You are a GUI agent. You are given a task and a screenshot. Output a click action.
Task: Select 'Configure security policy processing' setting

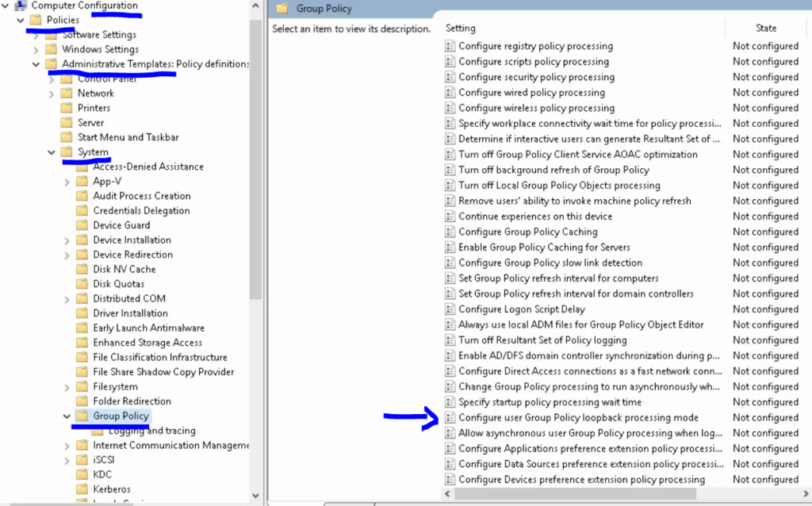click(537, 77)
